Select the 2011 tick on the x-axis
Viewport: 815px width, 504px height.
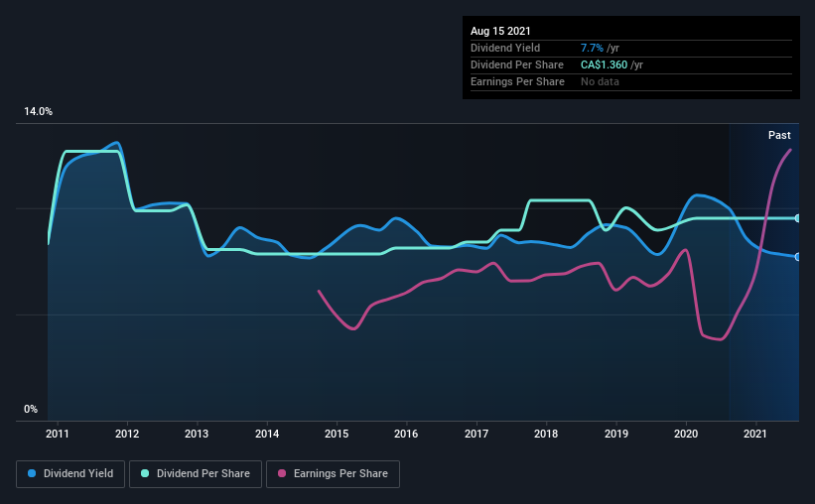point(58,434)
